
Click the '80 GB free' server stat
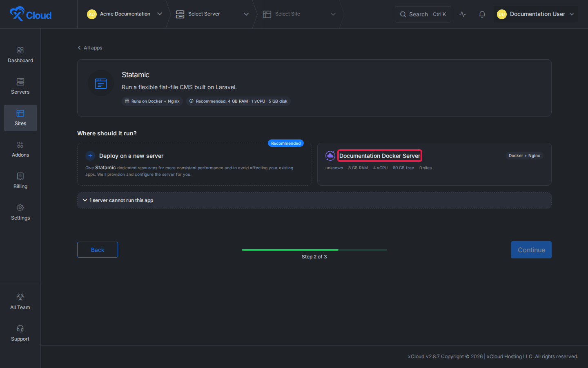point(403,168)
